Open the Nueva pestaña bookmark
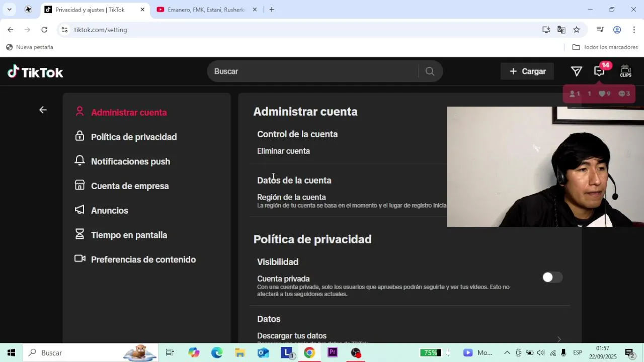 click(x=30, y=47)
